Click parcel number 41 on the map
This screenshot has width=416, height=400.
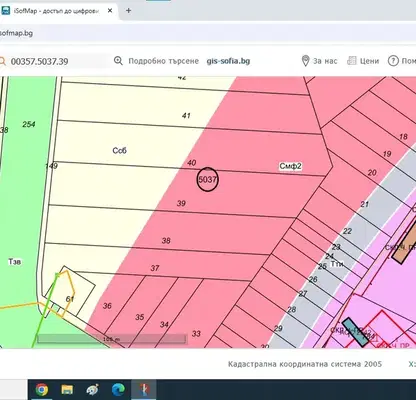click(186, 116)
